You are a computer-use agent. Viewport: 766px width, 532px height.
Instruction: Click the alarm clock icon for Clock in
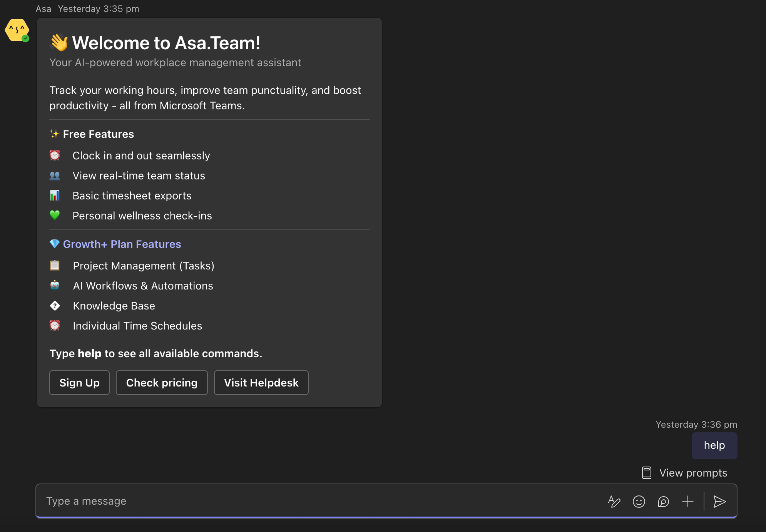tap(55, 156)
